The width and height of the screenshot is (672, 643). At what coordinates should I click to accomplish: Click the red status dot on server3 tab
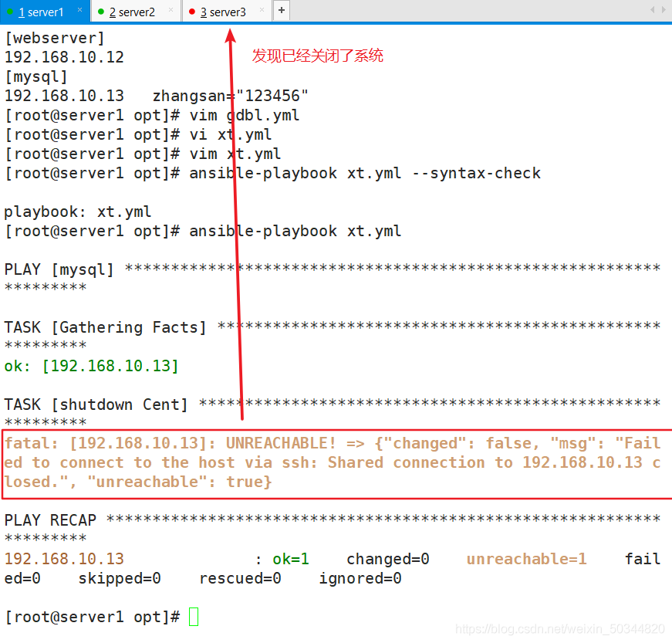[x=191, y=12]
